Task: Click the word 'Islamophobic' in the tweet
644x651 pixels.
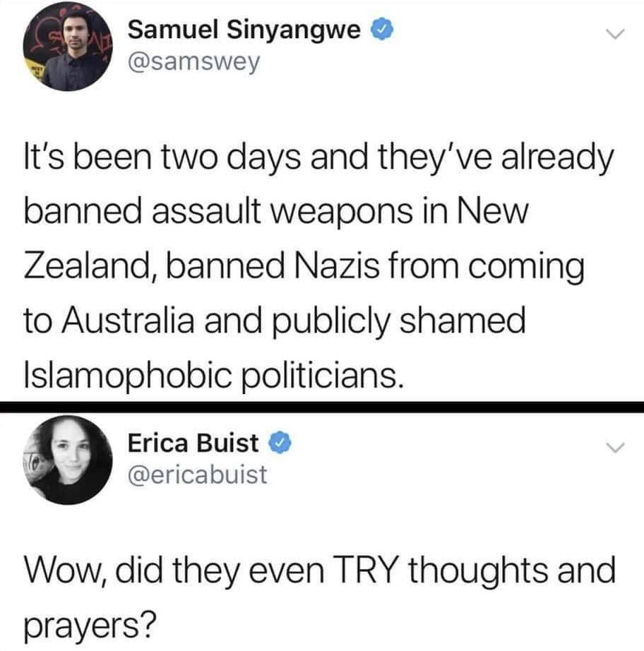Action: pos(128,376)
